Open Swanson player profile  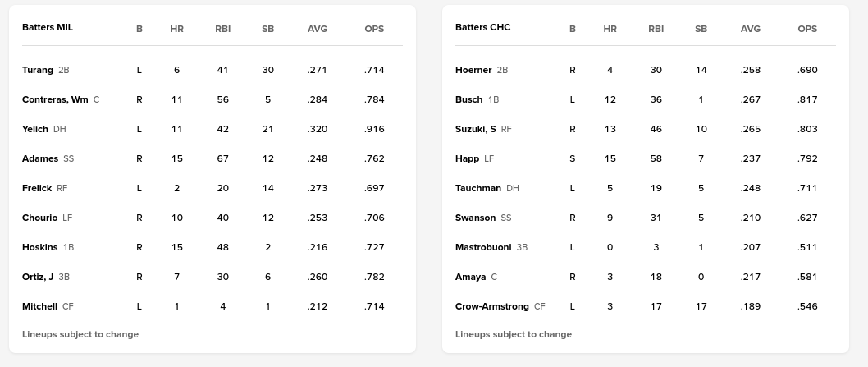point(476,218)
